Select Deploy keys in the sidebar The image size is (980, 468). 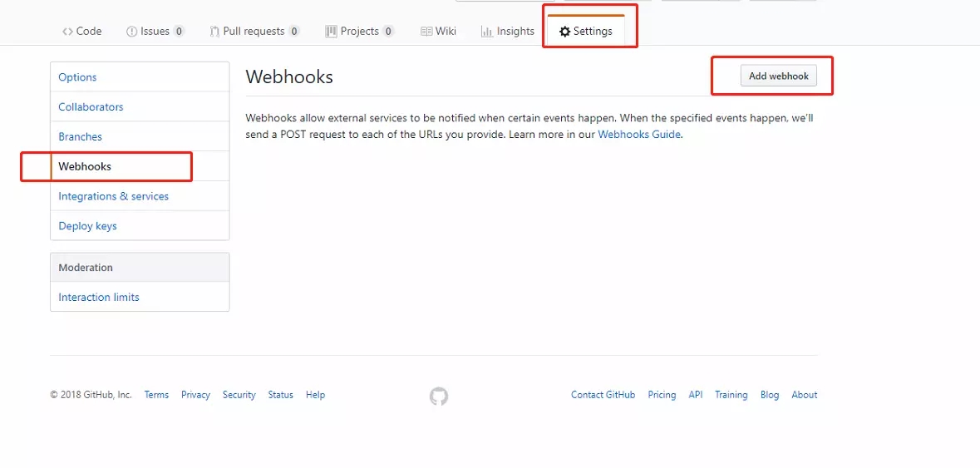(87, 226)
